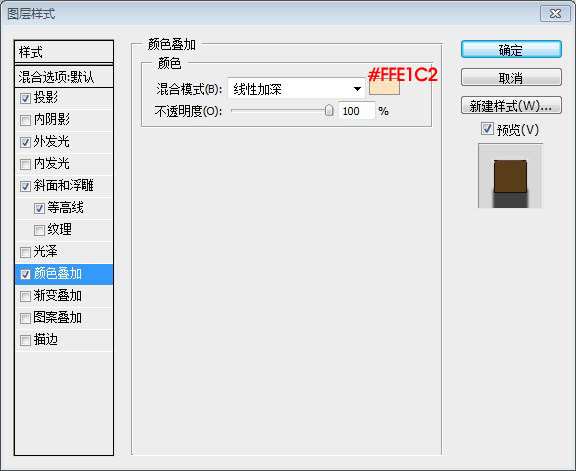This screenshot has width=576, height=471.
Task: Select the 斜面和浮雕 style item
Action: click(64, 186)
